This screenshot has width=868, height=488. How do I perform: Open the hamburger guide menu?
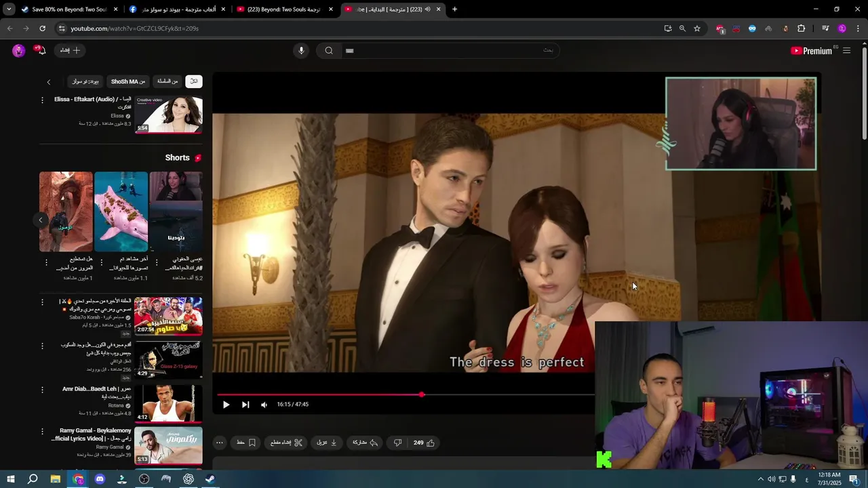846,51
